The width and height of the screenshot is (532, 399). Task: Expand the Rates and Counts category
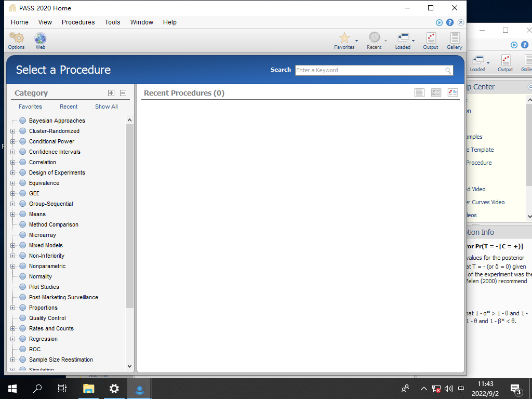(x=12, y=328)
